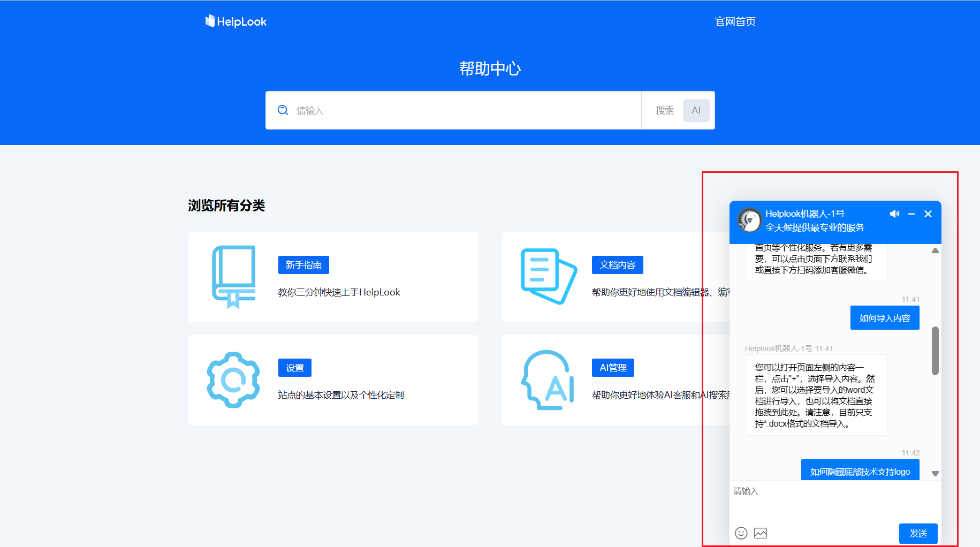The height and width of the screenshot is (547, 980).
Task: Minimize the Helplook chat widget
Action: click(x=911, y=214)
